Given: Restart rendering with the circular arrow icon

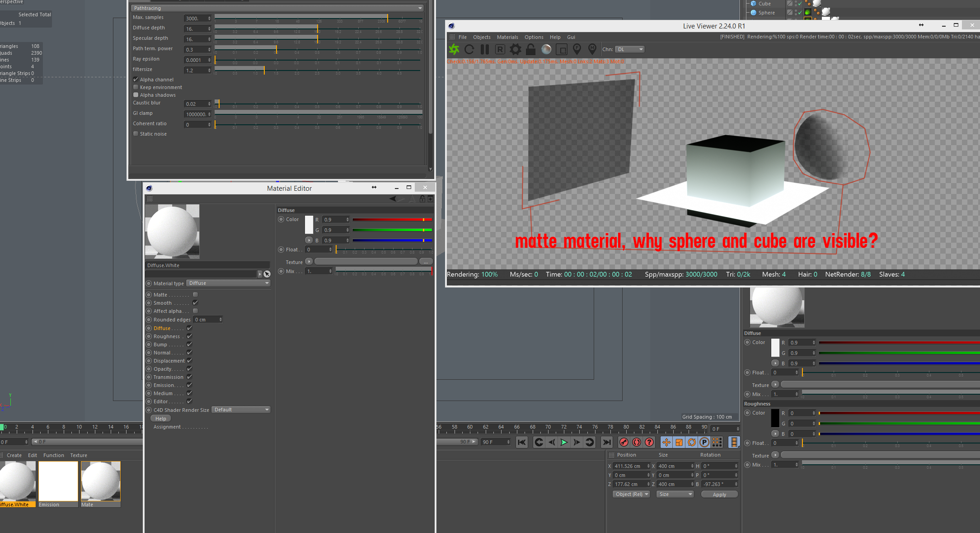Looking at the screenshot, I should 469,49.
